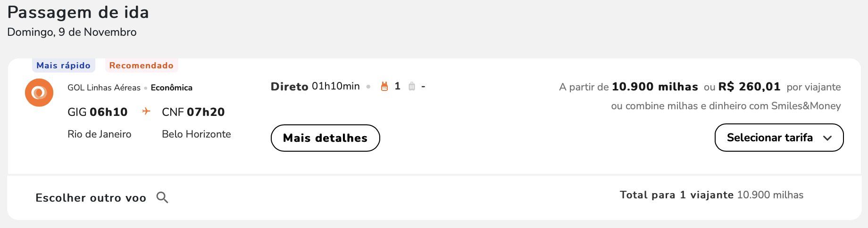Click the grey checked suitcase icon
Viewport: 868px width, 228px height.
412,86
